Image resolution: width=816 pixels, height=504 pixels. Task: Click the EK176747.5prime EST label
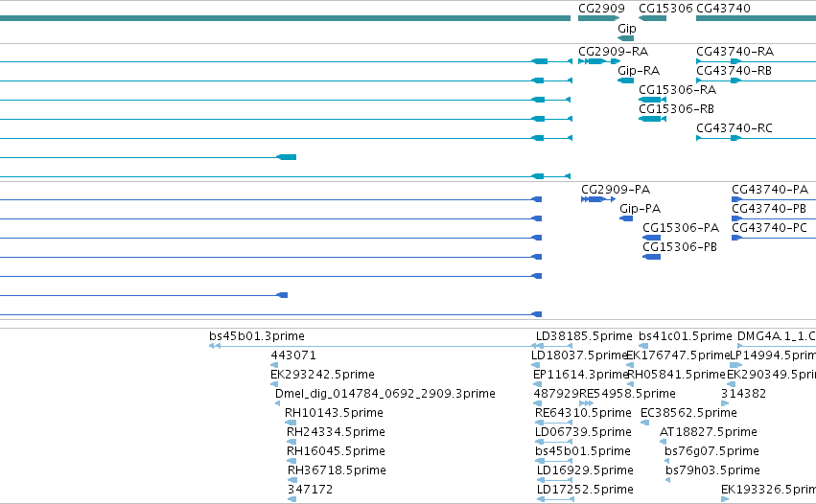tap(678, 355)
